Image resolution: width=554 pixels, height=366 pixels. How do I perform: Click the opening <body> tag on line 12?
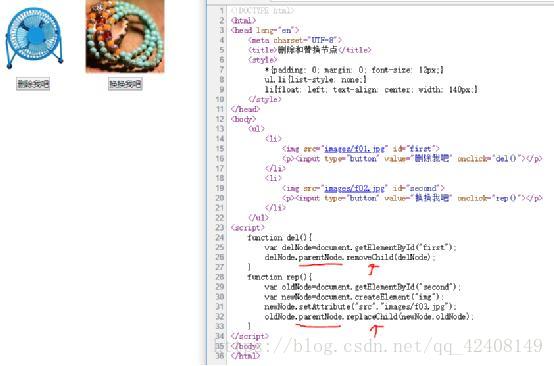tap(243, 119)
